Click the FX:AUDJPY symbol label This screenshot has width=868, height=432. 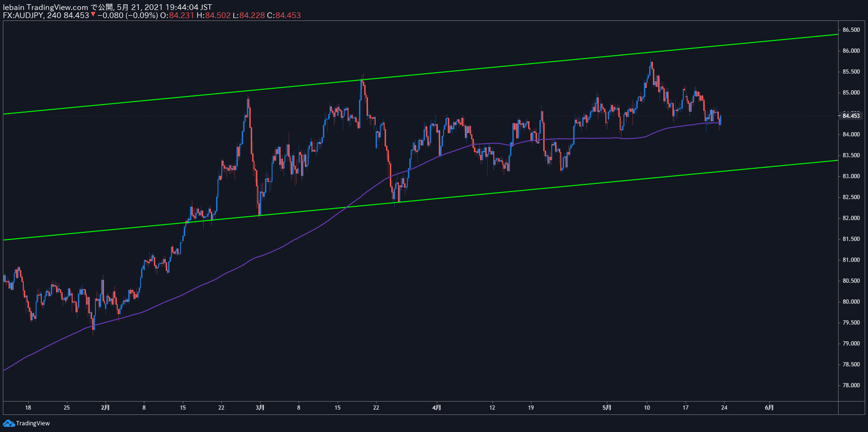coord(24,15)
